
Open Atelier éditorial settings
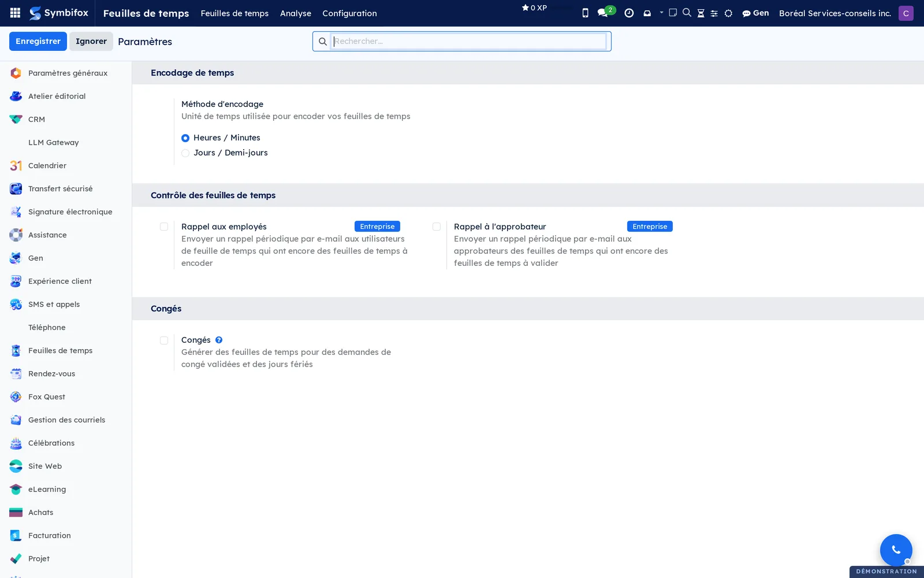pyautogui.click(x=66, y=96)
